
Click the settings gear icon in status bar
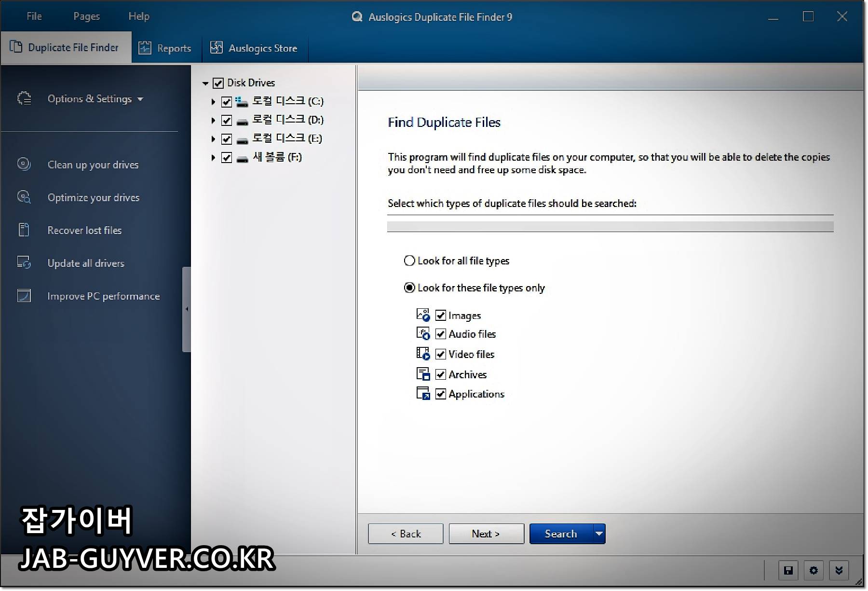pos(814,571)
